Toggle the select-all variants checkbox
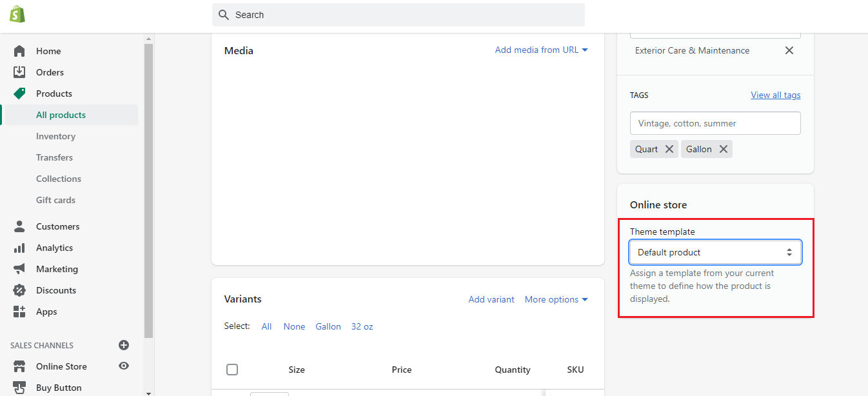This screenshot has width=868, height=396. tap(232, 370)
